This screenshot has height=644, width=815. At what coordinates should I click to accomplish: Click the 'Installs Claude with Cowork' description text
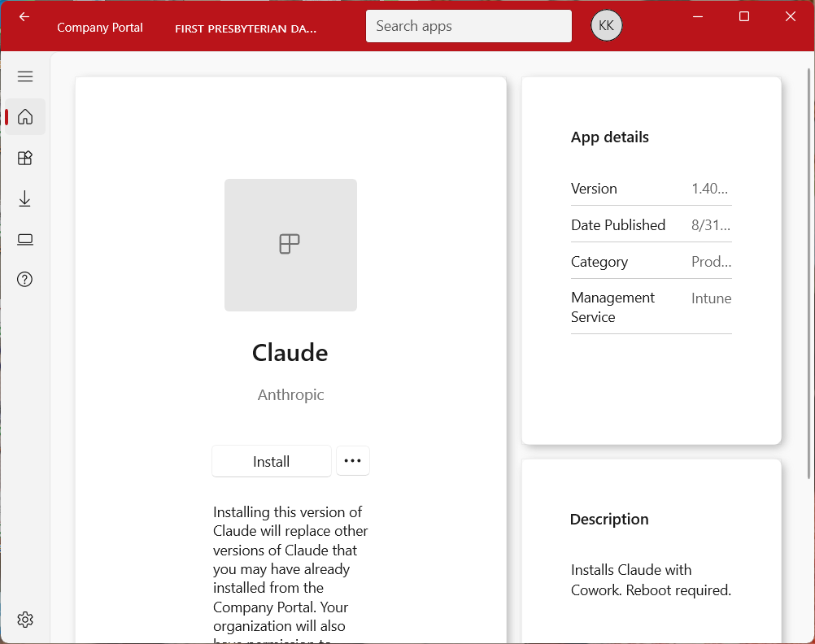[x=651, y=580]
